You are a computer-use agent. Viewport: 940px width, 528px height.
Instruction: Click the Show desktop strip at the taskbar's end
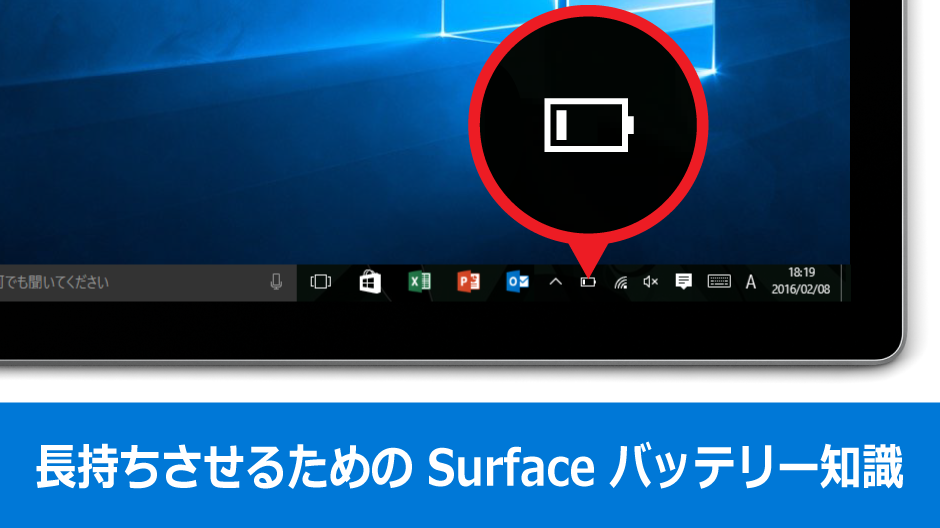pyautogui.click(x=845, y=282)
